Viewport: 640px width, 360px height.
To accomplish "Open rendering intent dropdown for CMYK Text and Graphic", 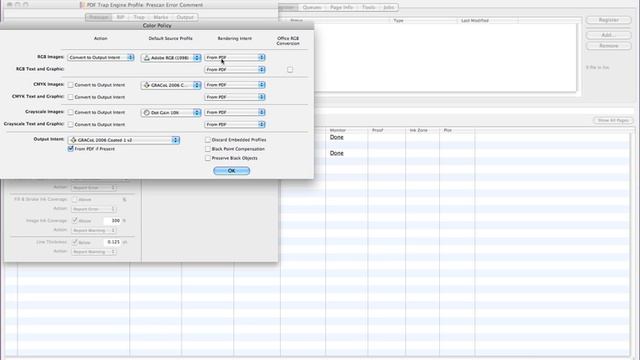I will tap(235, 97).
